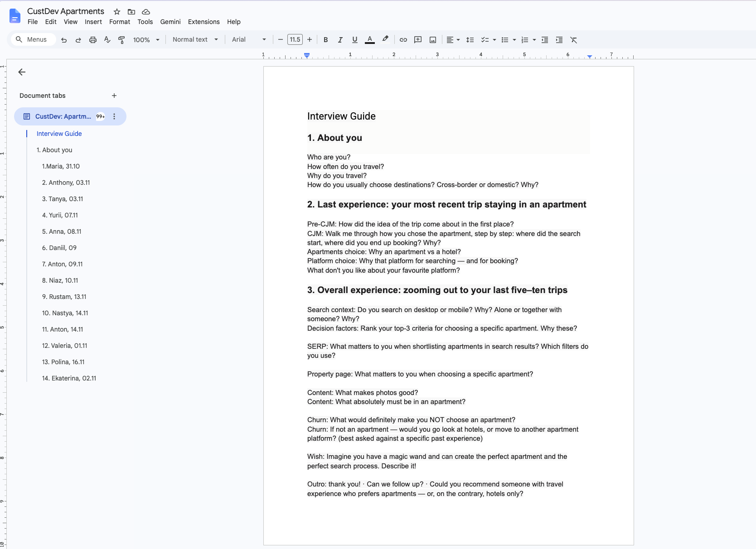The image size is (756, 549).
Task: Expand bulleted list options arrow
Action: [x=514, y=40]
